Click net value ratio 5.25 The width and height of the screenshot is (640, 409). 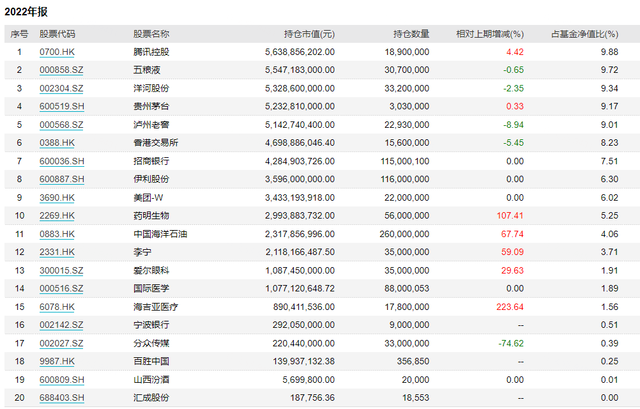(609, 216)
